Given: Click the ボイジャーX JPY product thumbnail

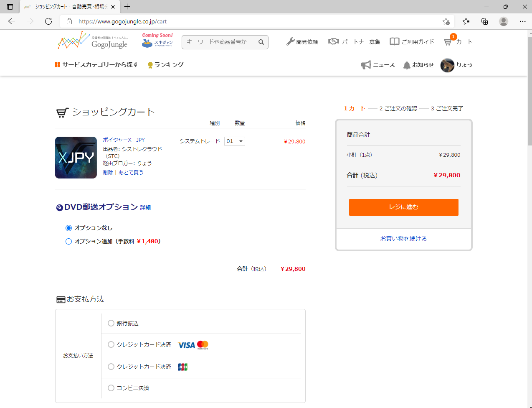Looking at the screenshot, I should click(x=76, y=158).
